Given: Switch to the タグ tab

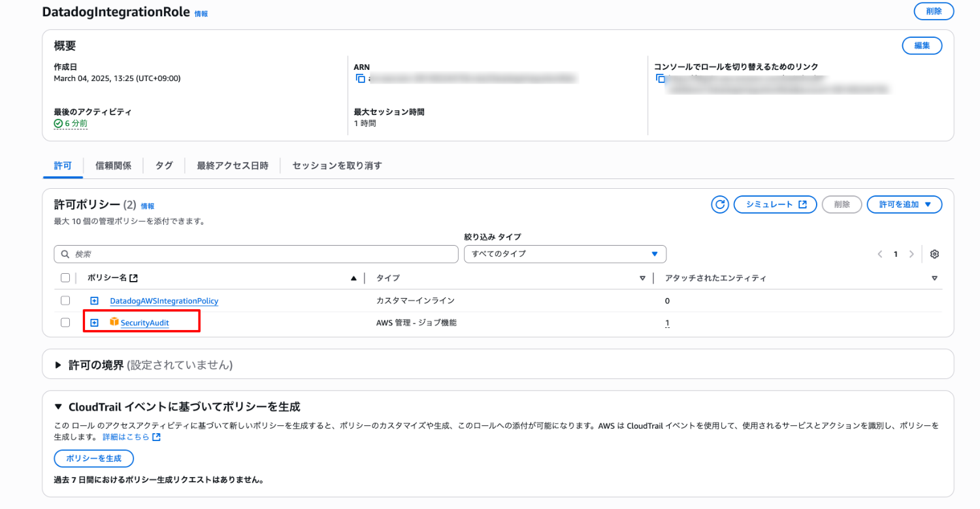Looking at the screenshot, I should coord(164,166).
